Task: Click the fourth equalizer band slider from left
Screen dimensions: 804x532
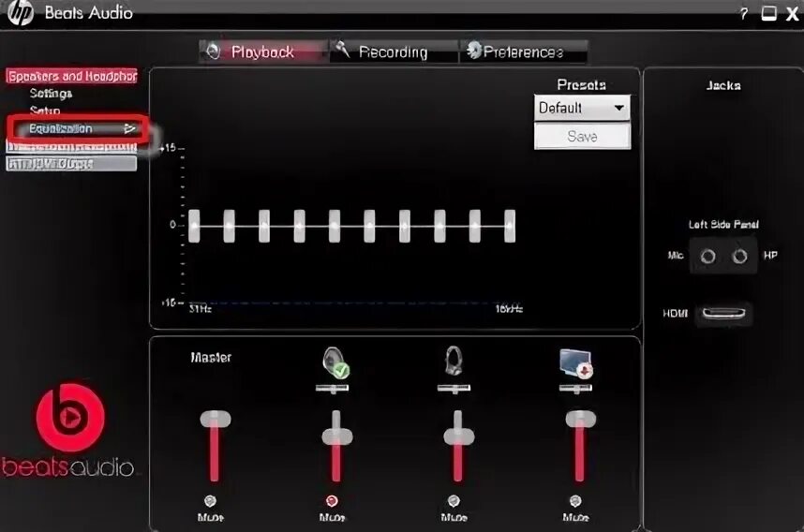Action: click(x=300, y=226)
